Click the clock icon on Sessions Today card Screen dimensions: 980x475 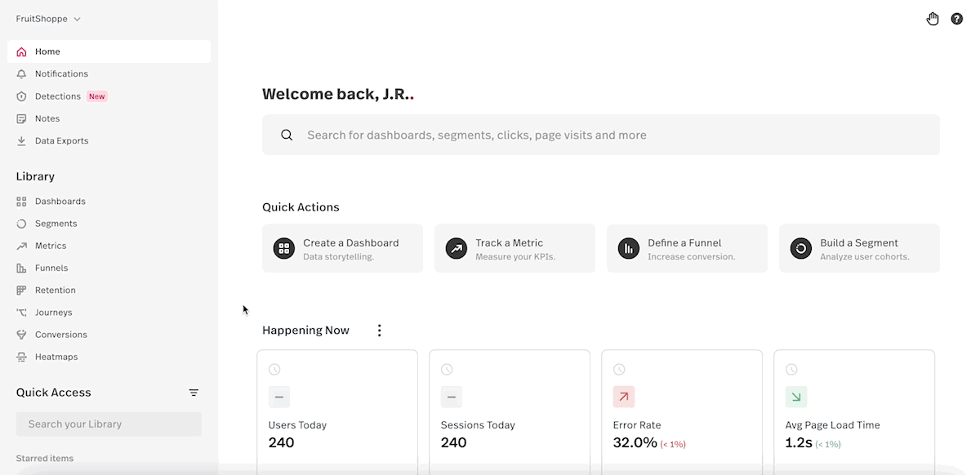(x=447, y=370)
